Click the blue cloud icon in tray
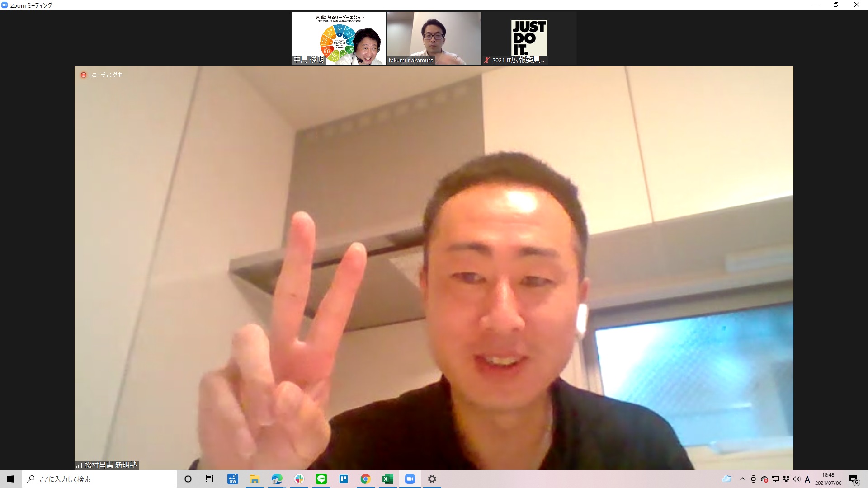Image resolution: width=868 pixels, height=488 pixels. pos(726,479)
